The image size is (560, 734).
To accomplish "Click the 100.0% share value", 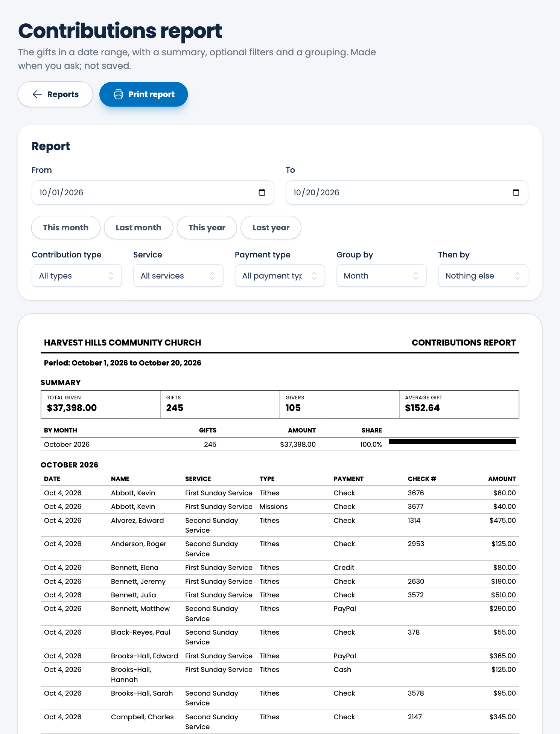I will [x=371, y=444].
